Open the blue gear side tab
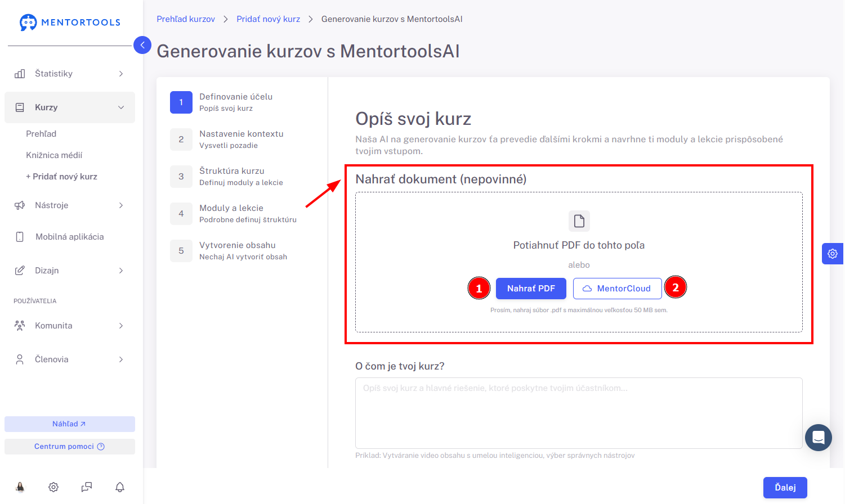The height and width of the screenshot is (504, 845). (833, 254)
